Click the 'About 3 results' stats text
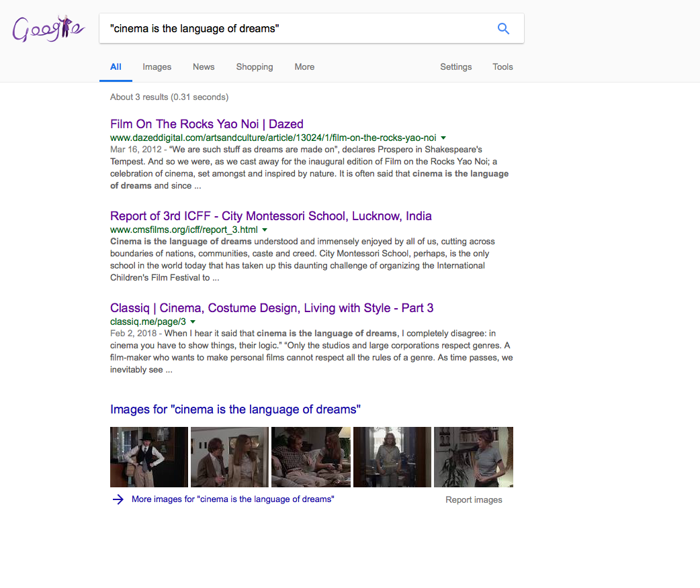This screenshot has height=588, width=700. coord(169,97)
